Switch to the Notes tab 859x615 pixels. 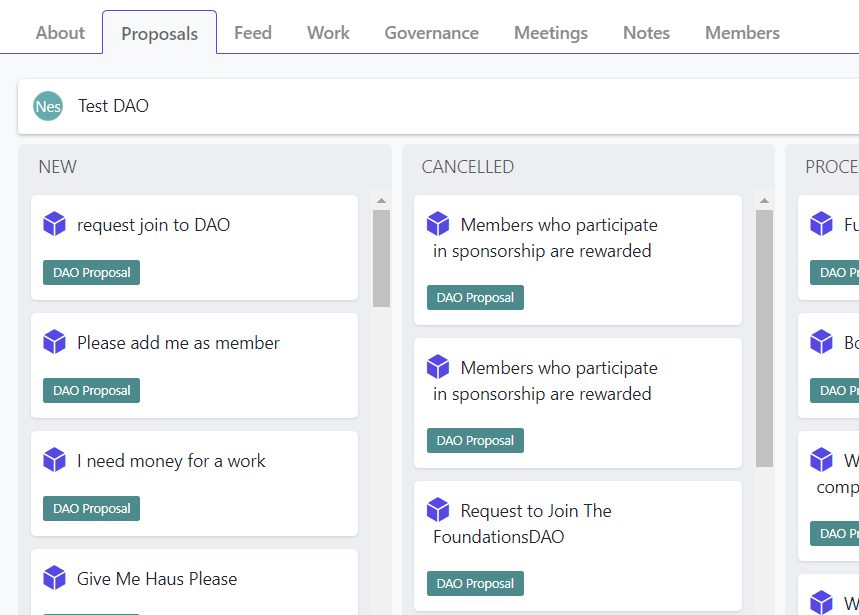click(x=646, y=32)
